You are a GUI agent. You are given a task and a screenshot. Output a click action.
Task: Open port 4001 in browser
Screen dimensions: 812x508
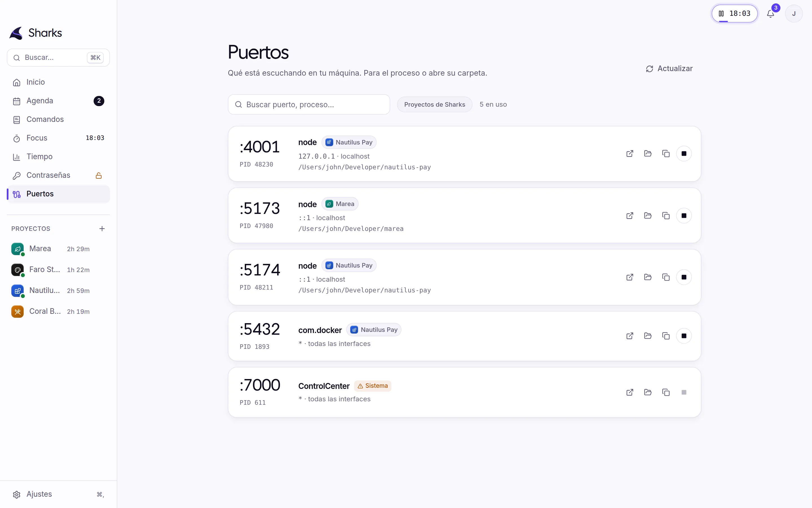[x=630, y=154]
